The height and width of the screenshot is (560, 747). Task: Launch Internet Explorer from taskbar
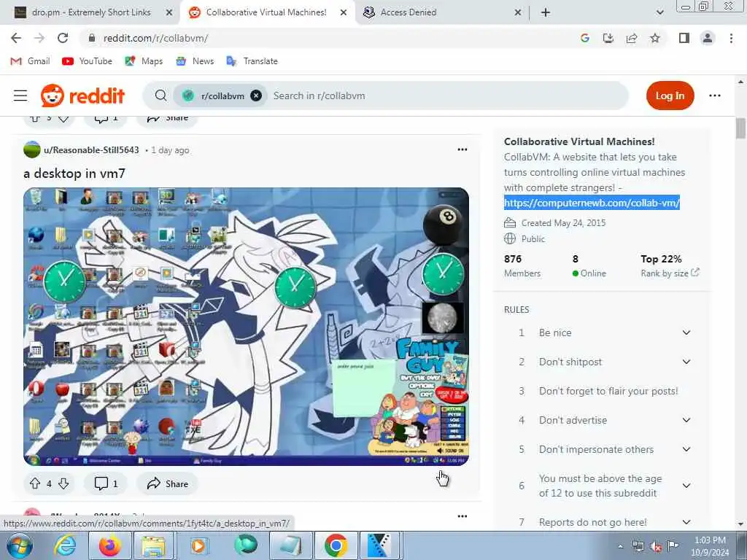pos(64,545)
